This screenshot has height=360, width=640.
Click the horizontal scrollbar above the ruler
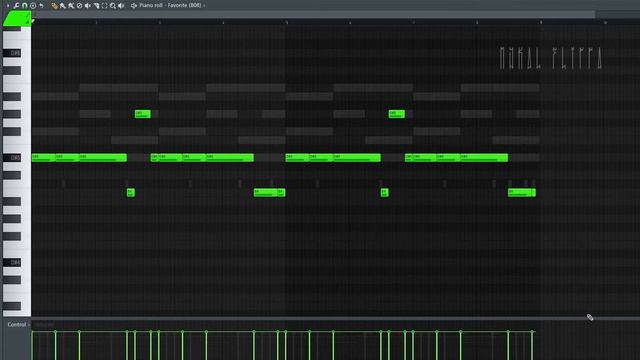pos(313,15)
